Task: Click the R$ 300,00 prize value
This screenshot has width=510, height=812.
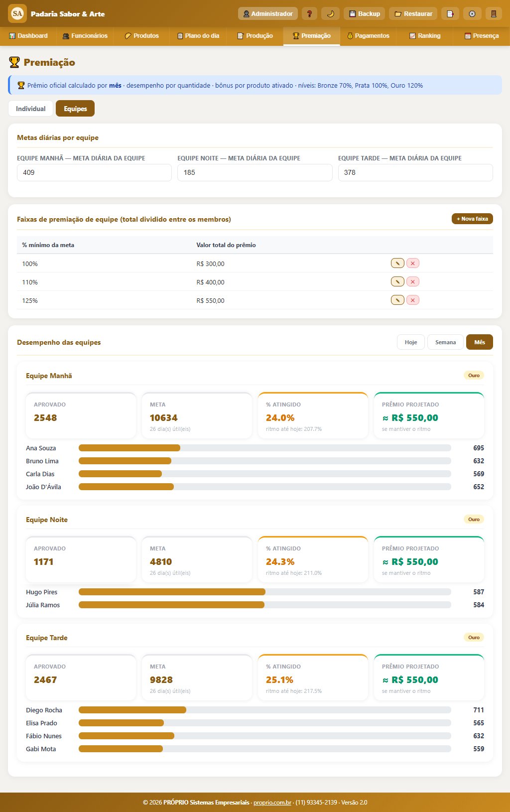Action: click(210, 264)
